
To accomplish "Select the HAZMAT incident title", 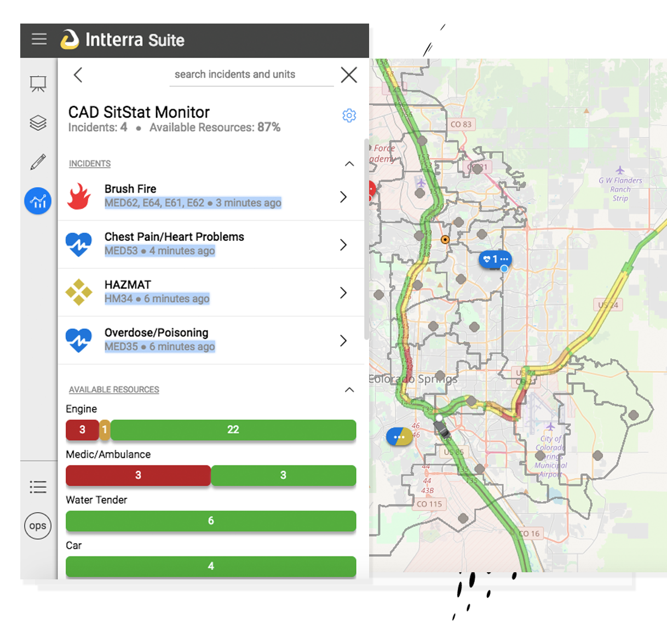I will 128,285.
